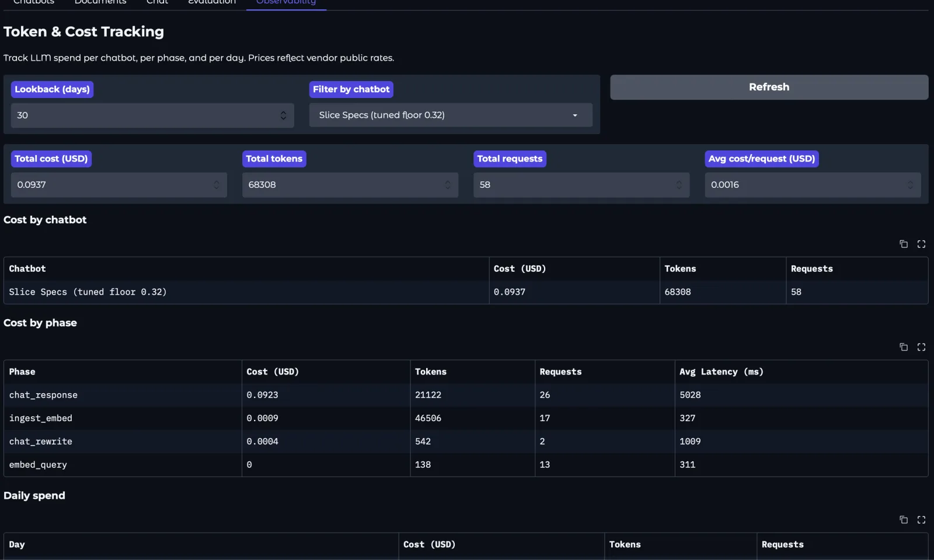Select the Slice Specs (tuned floor 0.32) row cell

click(x=246, y=292)
